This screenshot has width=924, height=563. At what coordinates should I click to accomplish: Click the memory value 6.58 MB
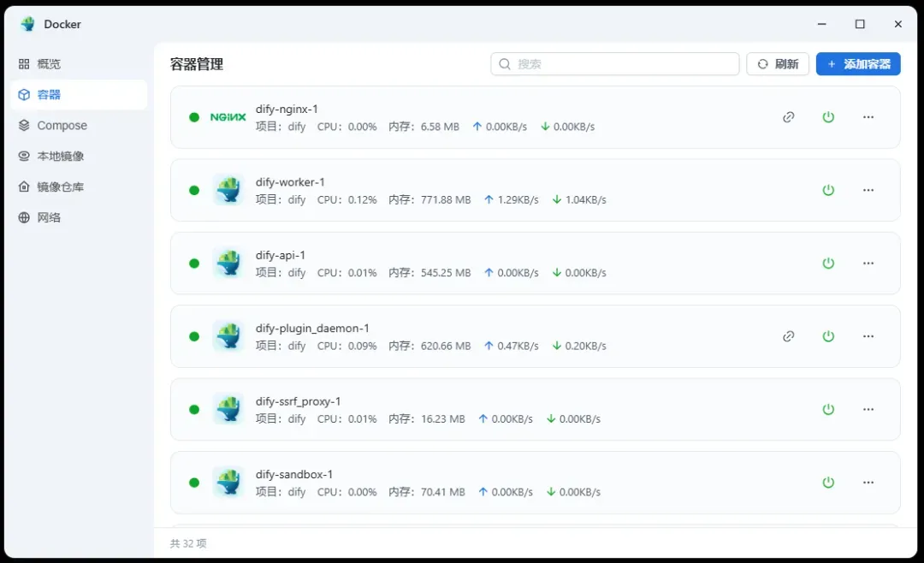click(x=440, y=127)
